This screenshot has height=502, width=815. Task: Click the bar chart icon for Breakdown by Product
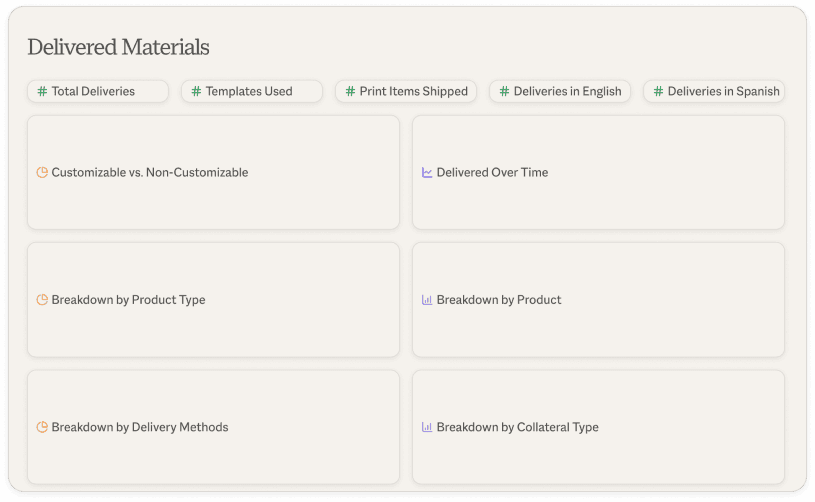(x=427, y=300)
